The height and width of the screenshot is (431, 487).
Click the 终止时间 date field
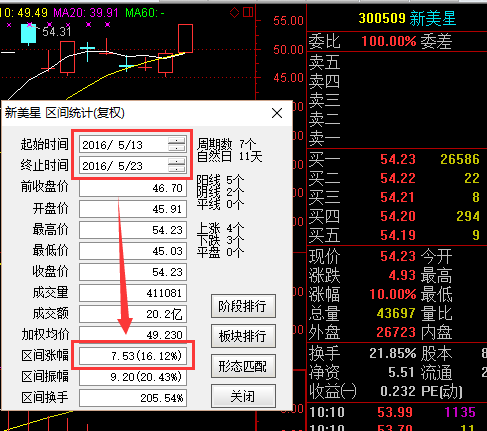pyautogui.click(x=123, y=166)
